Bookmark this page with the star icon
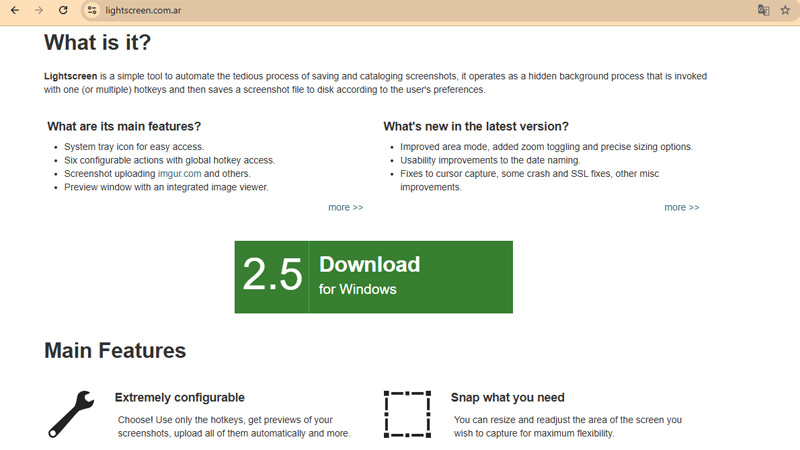 pos(785,10)
